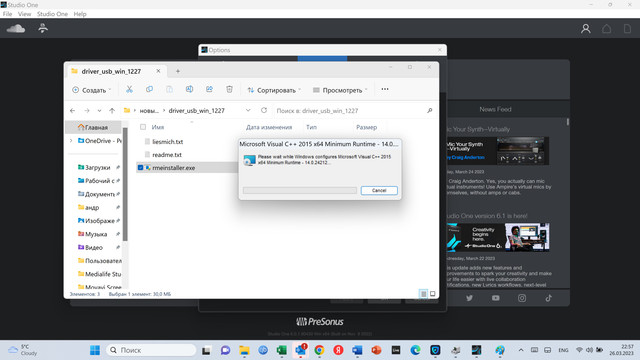Image resolution: width=640 pixels, height=360 pixels.
Task: Switch Explorer to details view icon
Action: [423, 294]
